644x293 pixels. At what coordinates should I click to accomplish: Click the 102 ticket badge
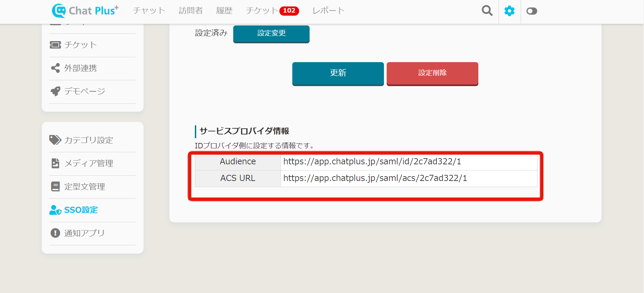(x=289, y=11)
